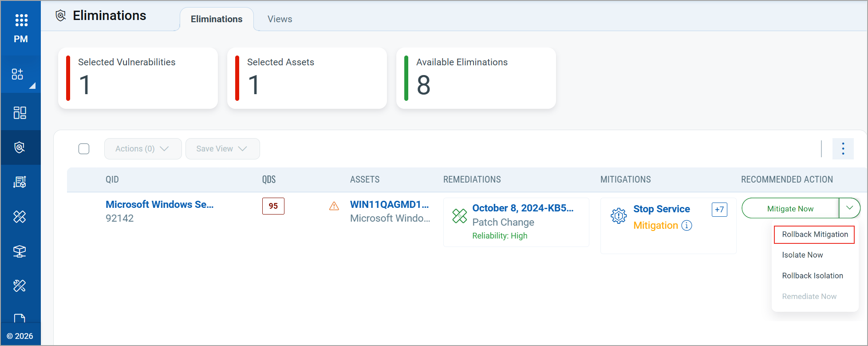The width and height of the screenshot is (868, 346).
Task: Select Isolate Now menu option
Action: pos(802,255)
